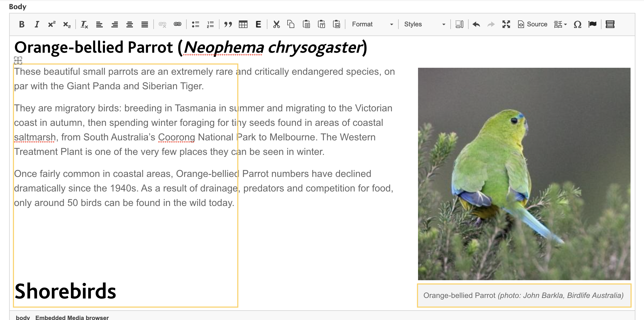
Task: Click the Paste clipboard icon
Action: pyautogui.click(x=306, y=24)
